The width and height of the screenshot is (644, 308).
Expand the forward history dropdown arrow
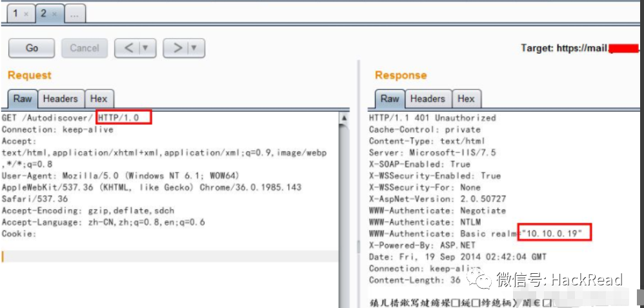(194, 48)
